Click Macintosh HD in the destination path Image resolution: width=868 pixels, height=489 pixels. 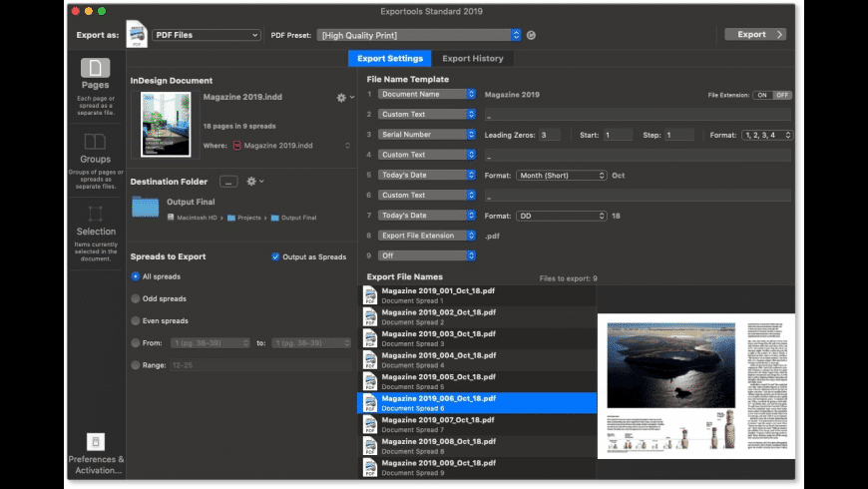[x=193, y=218]
